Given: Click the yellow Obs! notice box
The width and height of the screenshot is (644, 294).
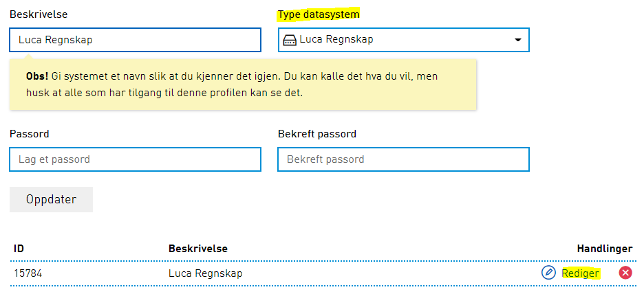Looking at the screenshot, I should (243, 84).
